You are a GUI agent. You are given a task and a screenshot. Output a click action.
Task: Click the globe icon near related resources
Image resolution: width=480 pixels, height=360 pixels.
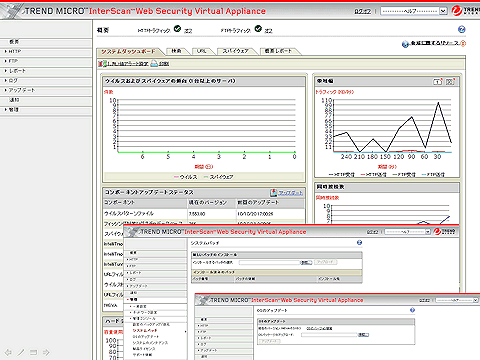pyautogui.click(x=405, y=44)
